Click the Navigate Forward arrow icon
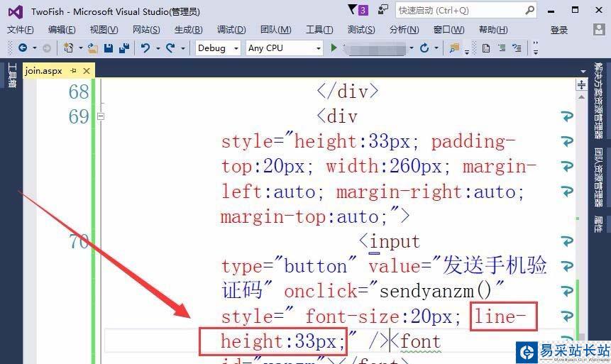 46,48
